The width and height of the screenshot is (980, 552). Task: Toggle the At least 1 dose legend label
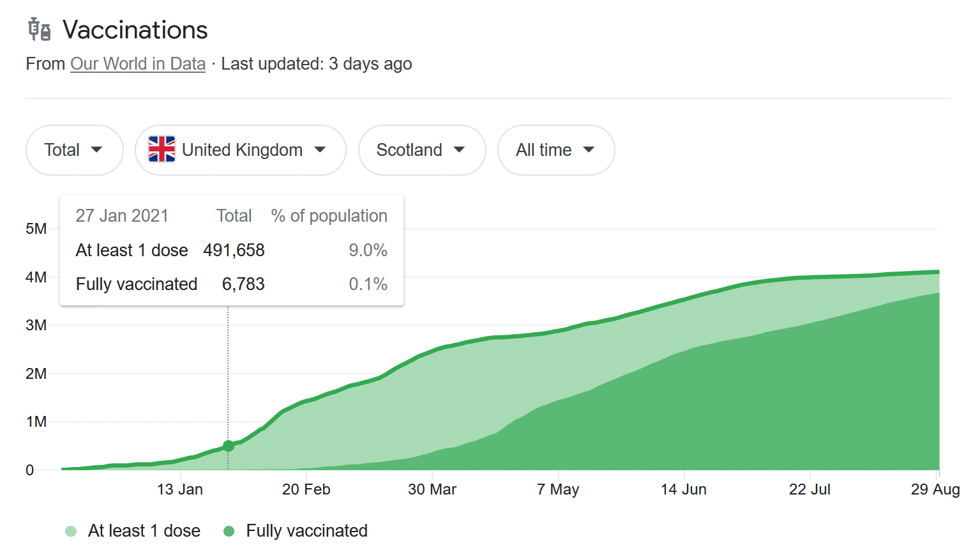[x=144, y=531]
